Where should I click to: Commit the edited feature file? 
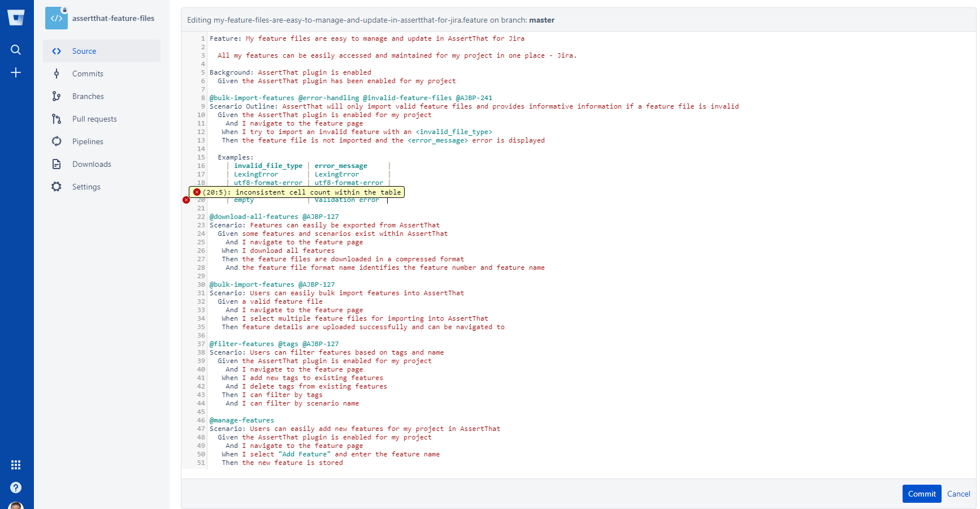(922, 494)
